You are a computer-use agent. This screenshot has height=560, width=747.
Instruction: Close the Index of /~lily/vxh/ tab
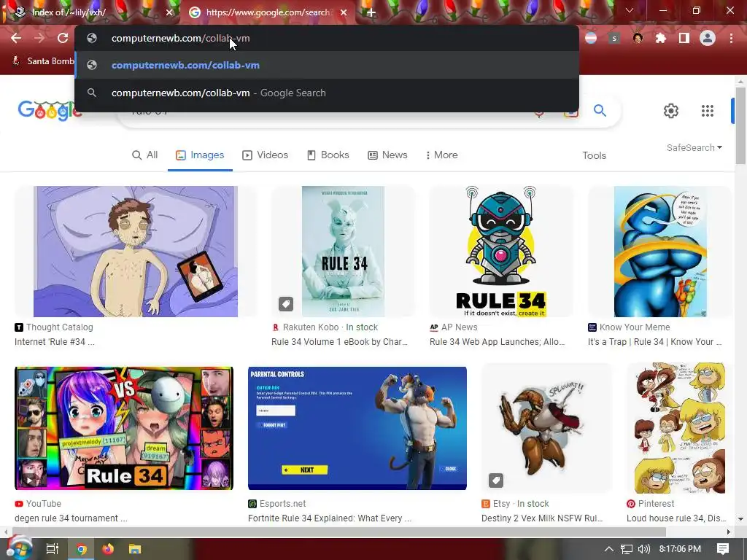[169, 12]
